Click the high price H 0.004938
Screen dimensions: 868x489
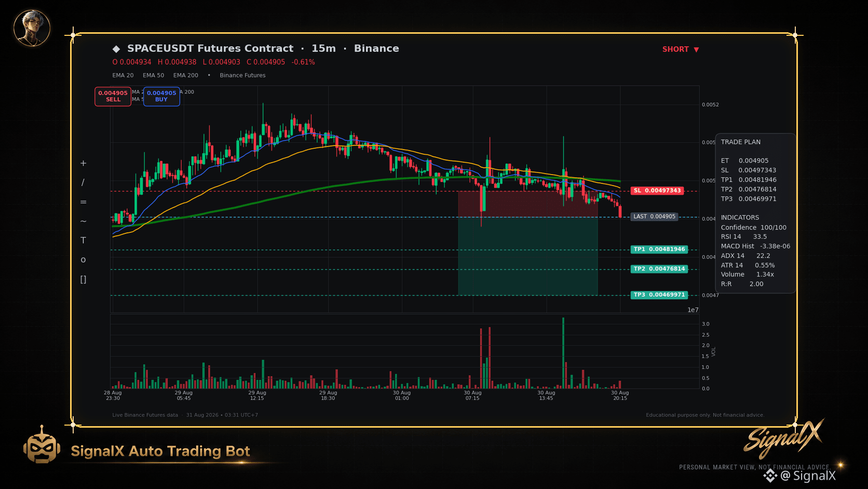[x=177, y=62]
